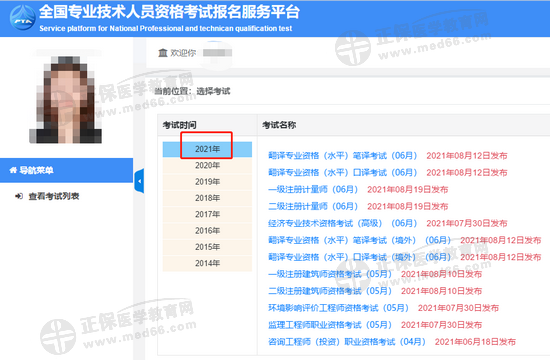Screen dimensions: 550x360
Task: Open 咨询工程师(投资)职业资格考试 link
Action: (x=347, y=342)
